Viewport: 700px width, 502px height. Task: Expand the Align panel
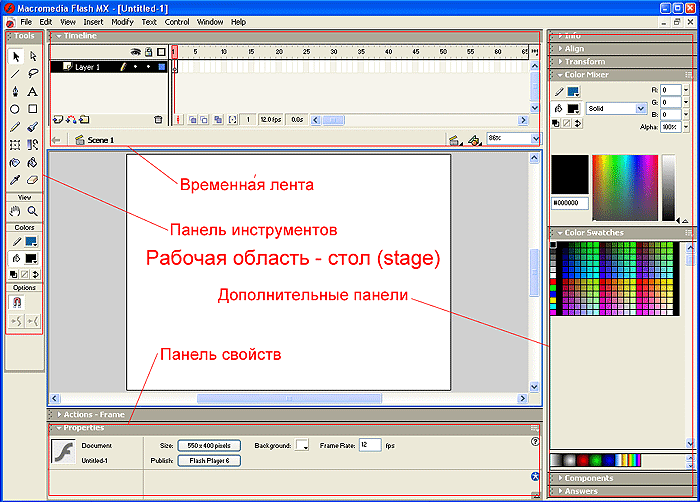pos(560,49)
